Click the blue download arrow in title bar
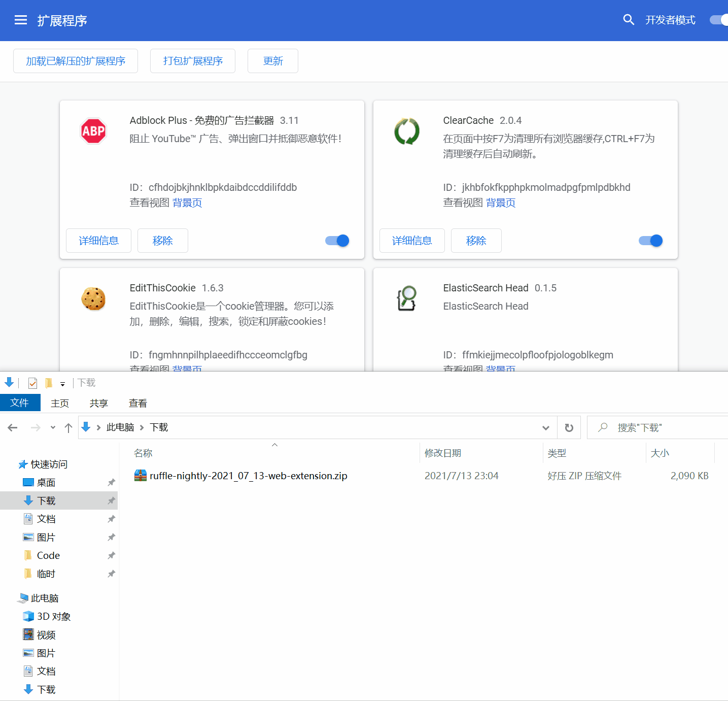 click(9, 382)
